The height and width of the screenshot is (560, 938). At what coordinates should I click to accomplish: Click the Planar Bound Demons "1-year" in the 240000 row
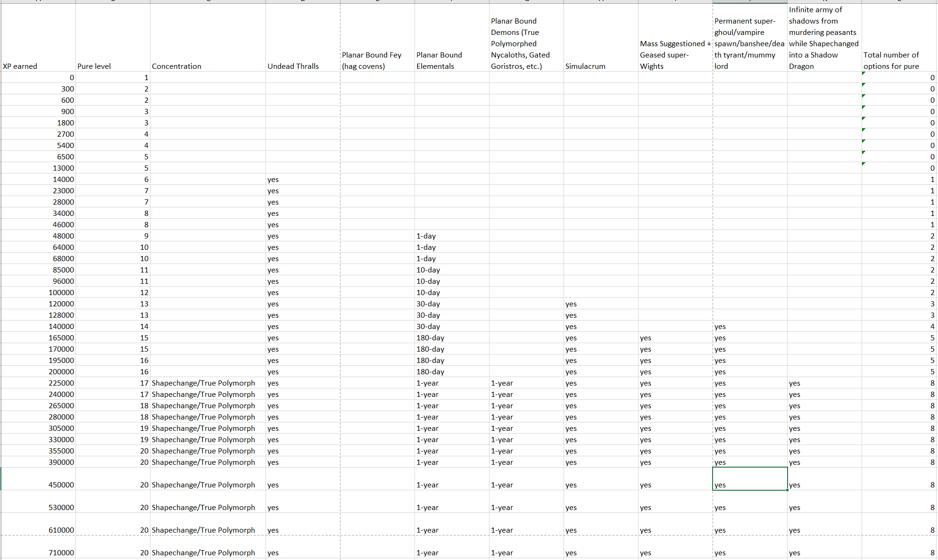[x=526, y=394]
